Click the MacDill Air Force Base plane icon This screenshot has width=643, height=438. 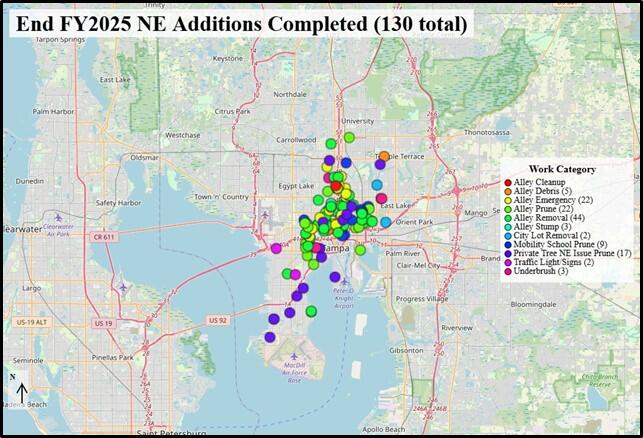tap(294, 356)
